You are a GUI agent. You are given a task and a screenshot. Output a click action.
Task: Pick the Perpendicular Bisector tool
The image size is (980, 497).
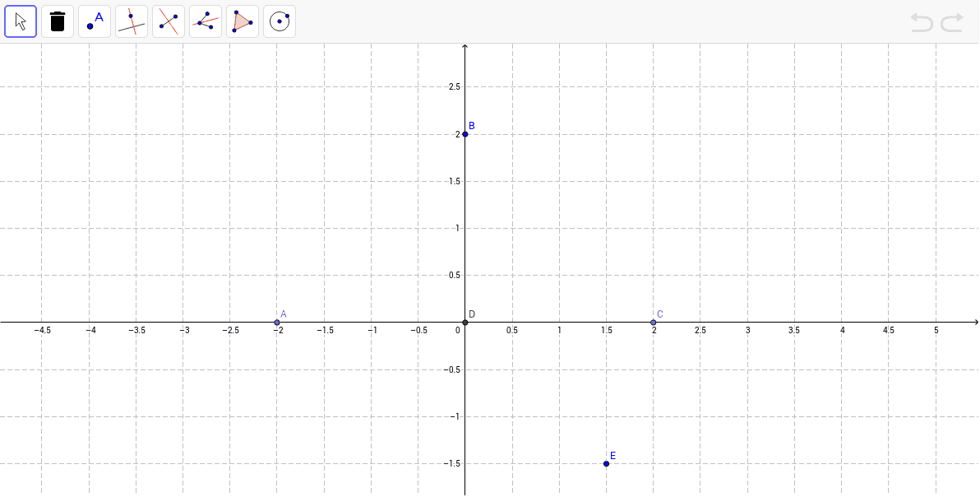point(168,22)
